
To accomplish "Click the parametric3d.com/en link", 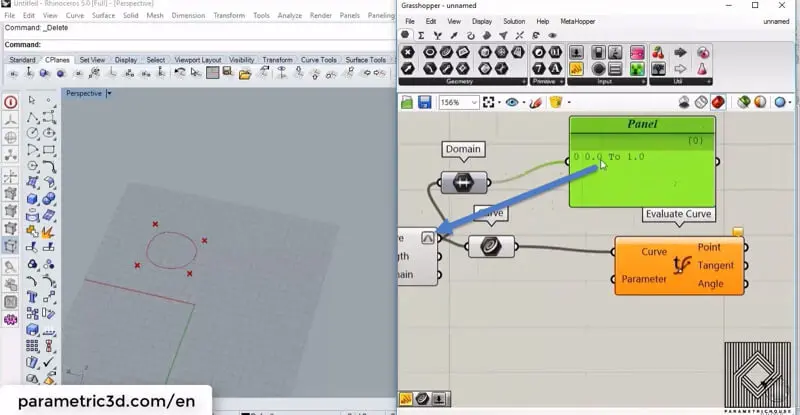I will pyautogui.click(x=103, y=401).
